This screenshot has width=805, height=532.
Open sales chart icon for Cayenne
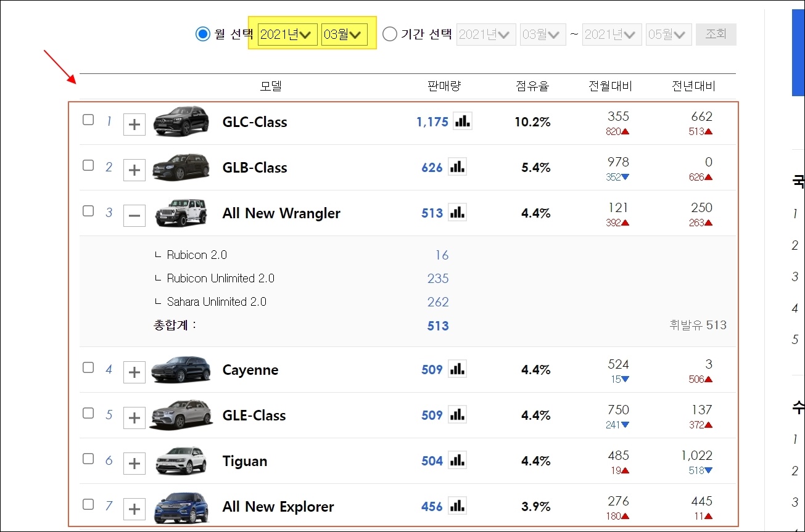pyautogui.click(x=457, y=369)
